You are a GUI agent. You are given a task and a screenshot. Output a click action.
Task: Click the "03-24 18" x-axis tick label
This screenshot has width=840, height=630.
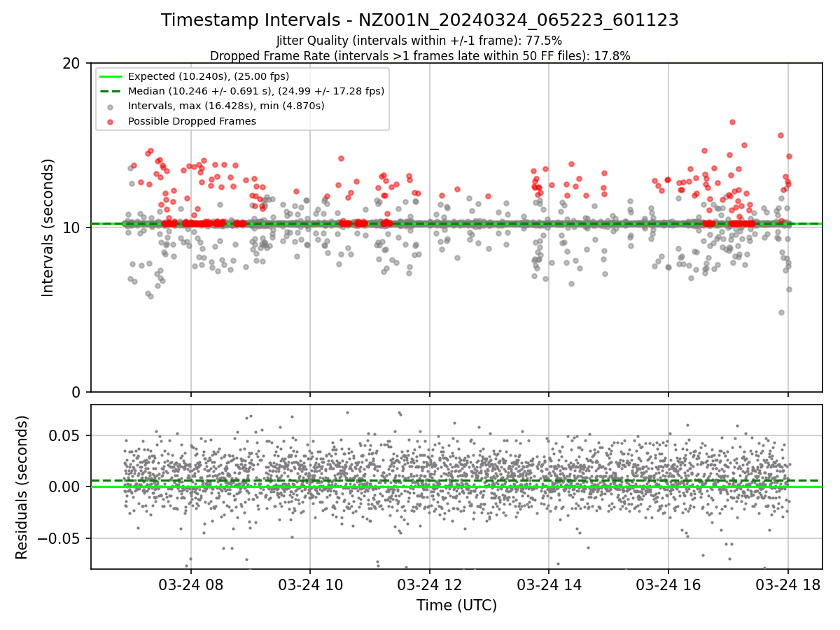click(788, 584)
